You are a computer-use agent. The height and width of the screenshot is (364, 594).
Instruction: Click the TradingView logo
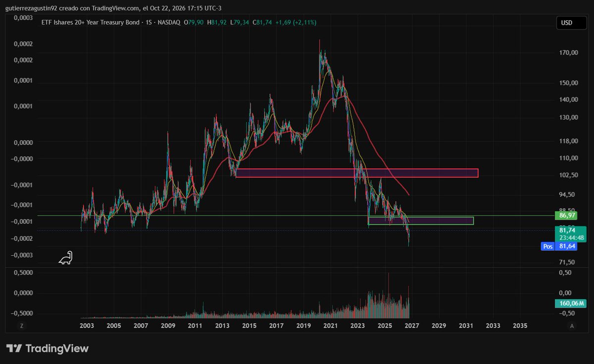pyautogui.click(x=48, y=348)
